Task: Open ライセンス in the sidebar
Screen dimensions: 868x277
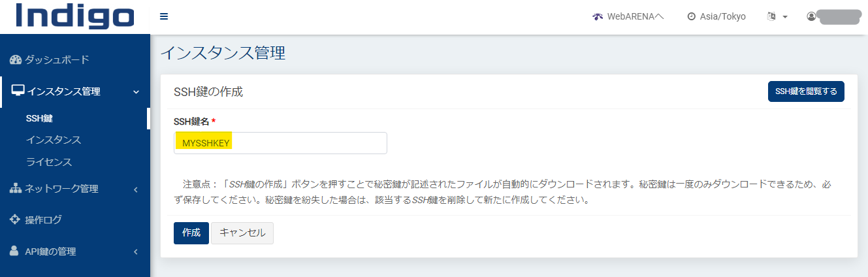Action: (x=49, y=161)
